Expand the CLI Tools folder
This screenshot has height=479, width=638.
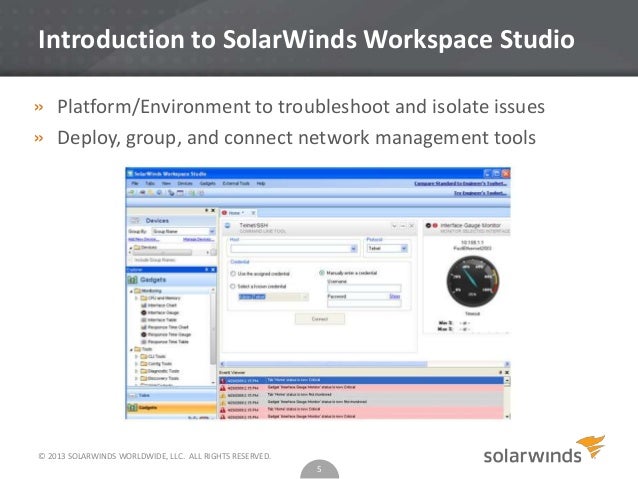click(x=137, y=357)
